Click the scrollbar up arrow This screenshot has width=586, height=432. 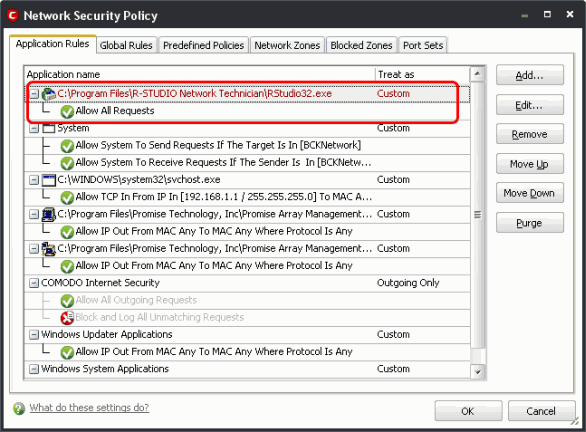click(477, 74)
